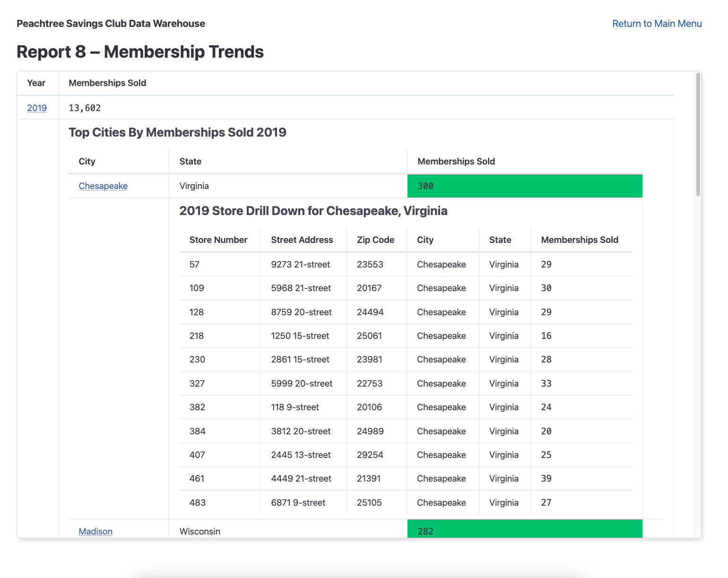The height and width of the screenshot is (578, 728).
Task: Select the City column header
Action: (x=87, y=161)
